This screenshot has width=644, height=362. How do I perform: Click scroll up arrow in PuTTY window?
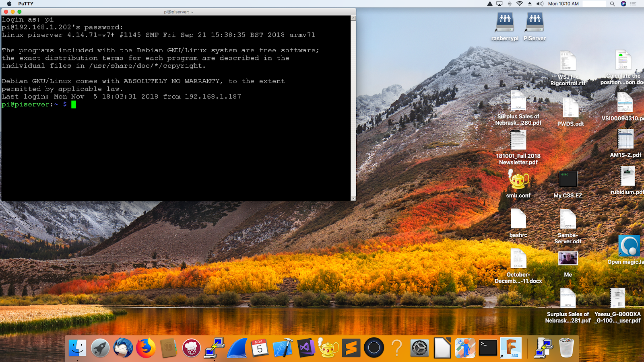coord(353,18)
